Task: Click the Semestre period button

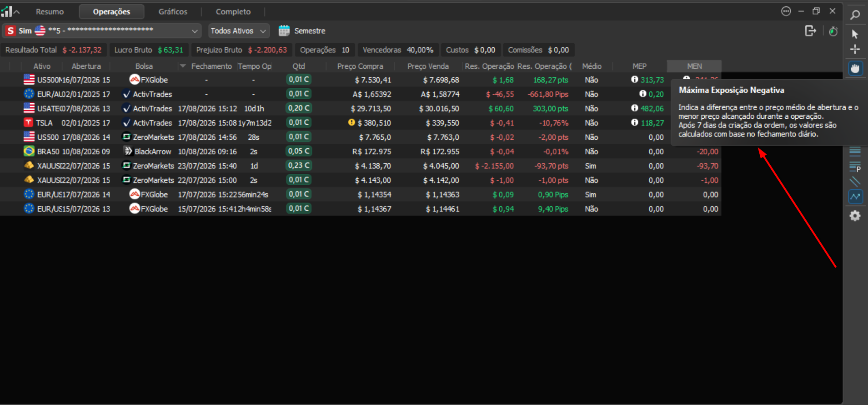Action: (x=310, y=30)
